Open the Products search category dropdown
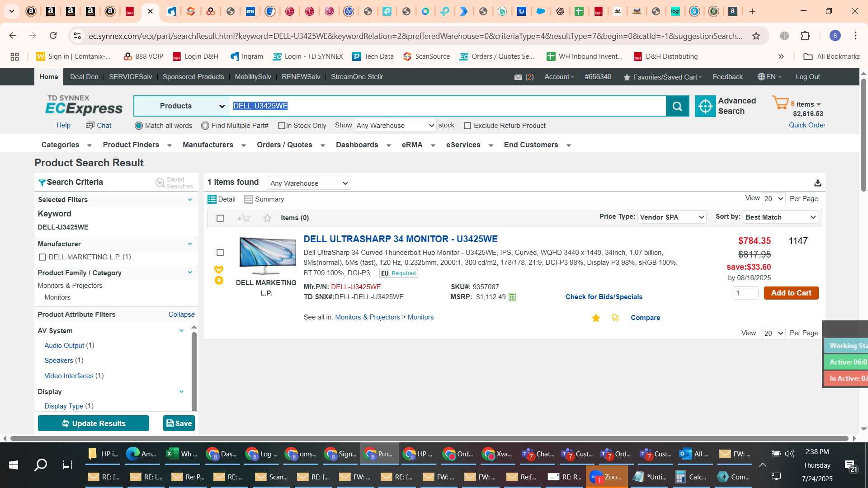Image resolution: width=868 pixels, height=488 pixels. pyautogui.click(x=182, y=106)
